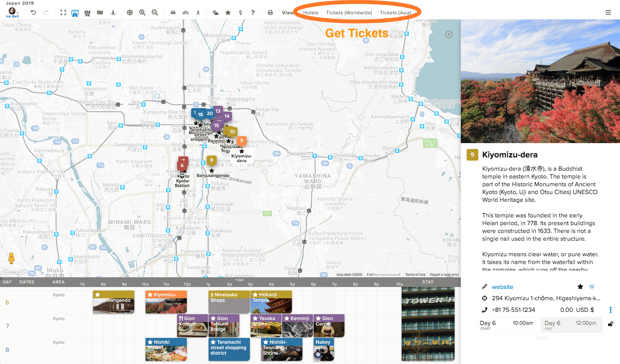Open the Nishiki Market event on day 8
This screenshot has width=620, height=364.
(x=166, y=350)
